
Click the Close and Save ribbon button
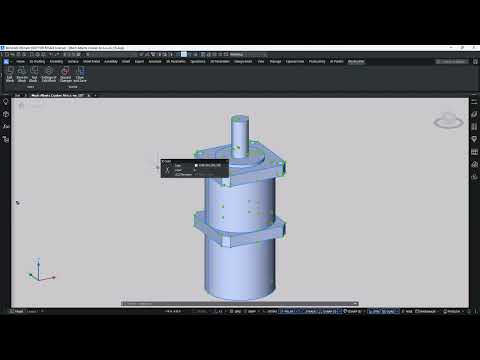pos(80,74)
